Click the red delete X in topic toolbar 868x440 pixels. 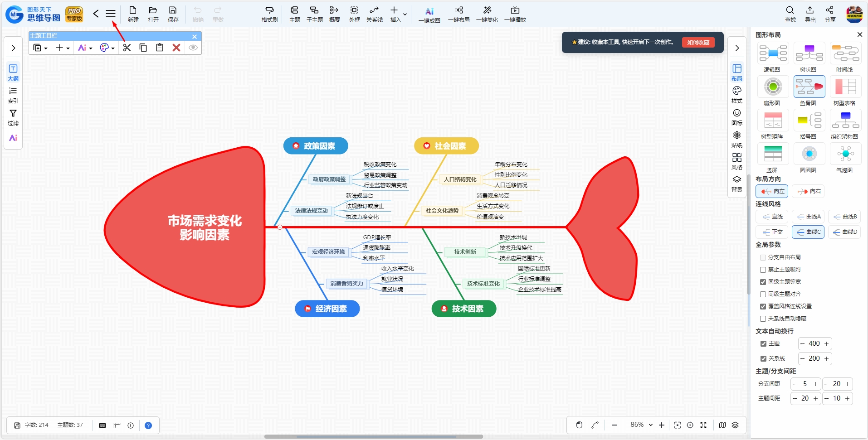(x=176, y=48)
